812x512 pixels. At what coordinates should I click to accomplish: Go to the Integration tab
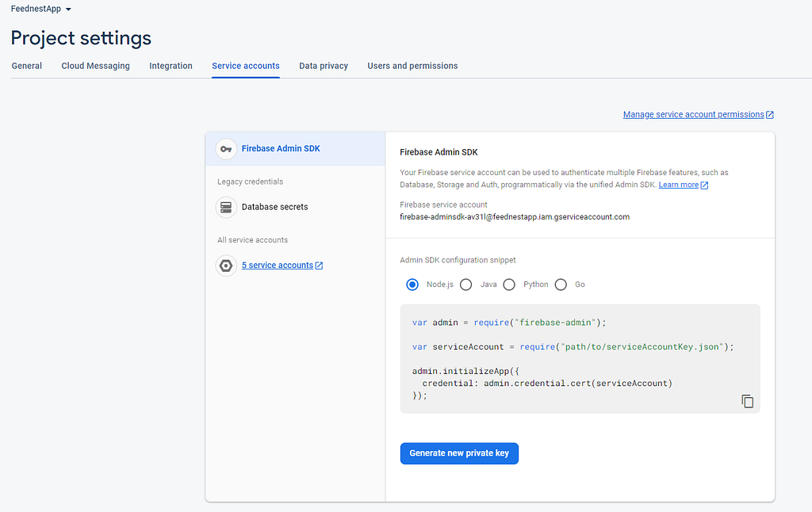pos(171,66)
